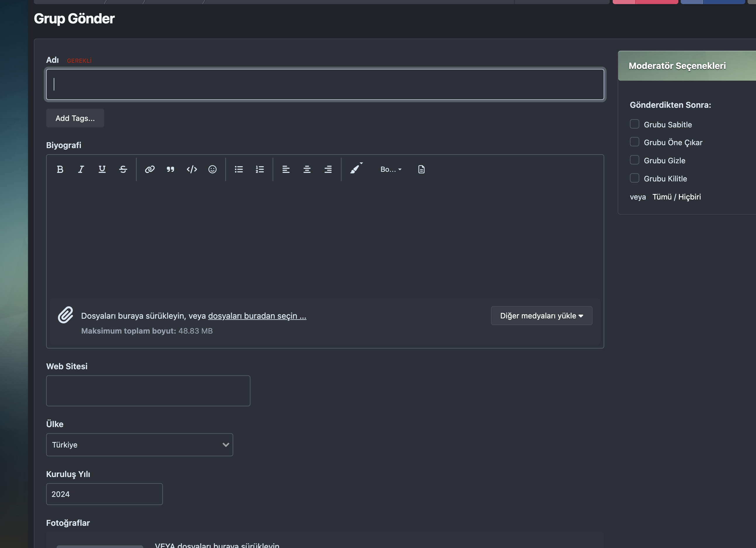Insert a bulleted list
The height and width of the screenshot is (548, 756).
239,169
